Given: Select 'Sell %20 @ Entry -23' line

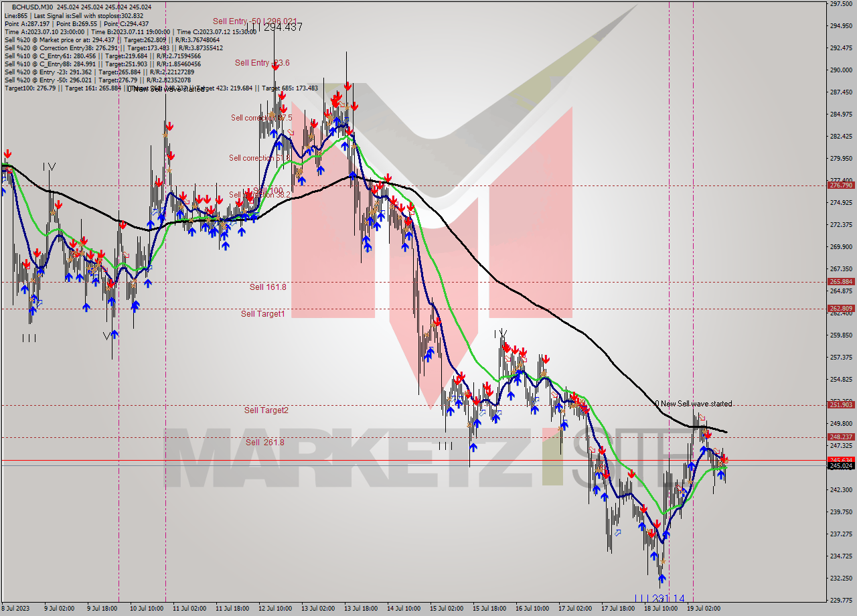Looking at the screenshot, I should pos(99,72).
